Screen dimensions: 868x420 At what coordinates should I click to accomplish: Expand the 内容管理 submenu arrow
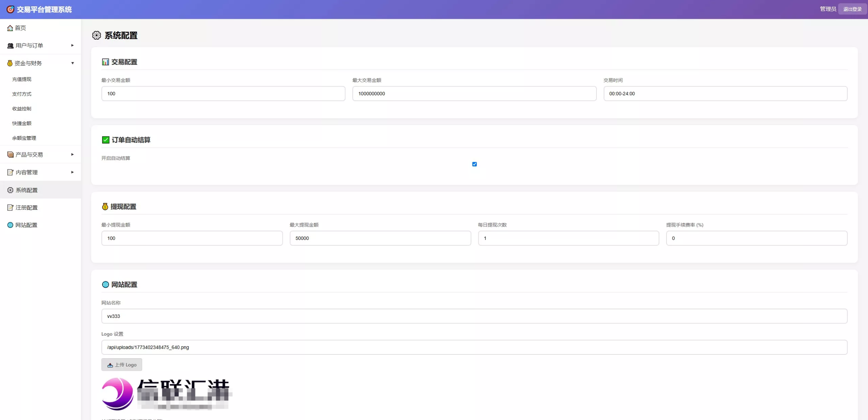coord(72,173)
